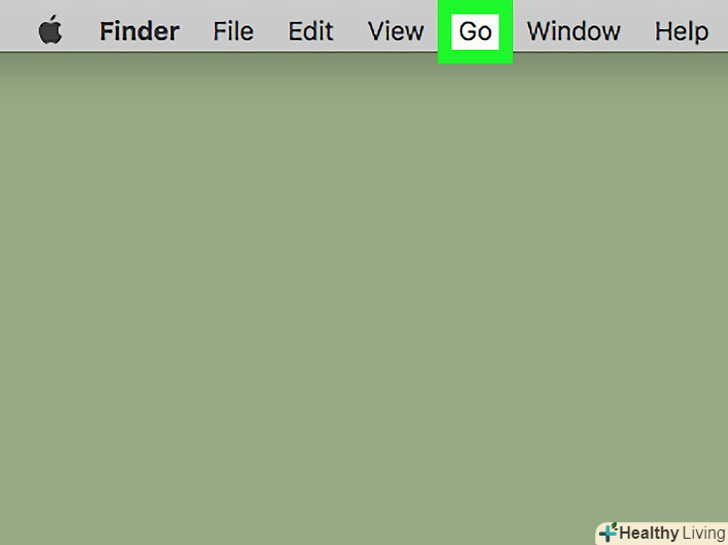Open the Window menu
This screenshot has height=545, width=728.
coord(573,32)
